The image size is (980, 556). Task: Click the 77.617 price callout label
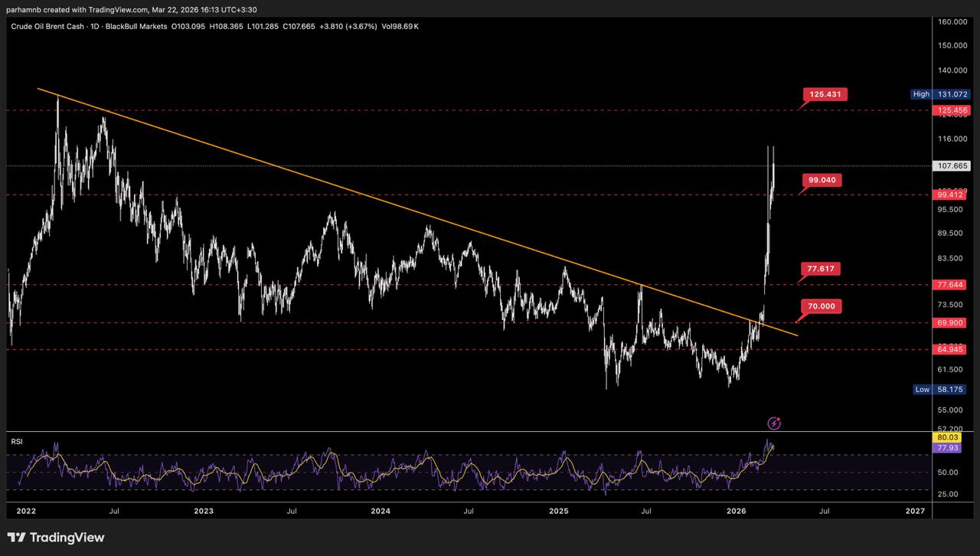[822, 269]
